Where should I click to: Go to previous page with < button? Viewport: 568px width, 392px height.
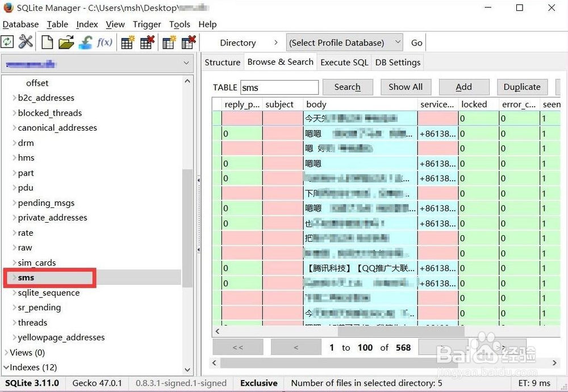click(x=296, y=347)
